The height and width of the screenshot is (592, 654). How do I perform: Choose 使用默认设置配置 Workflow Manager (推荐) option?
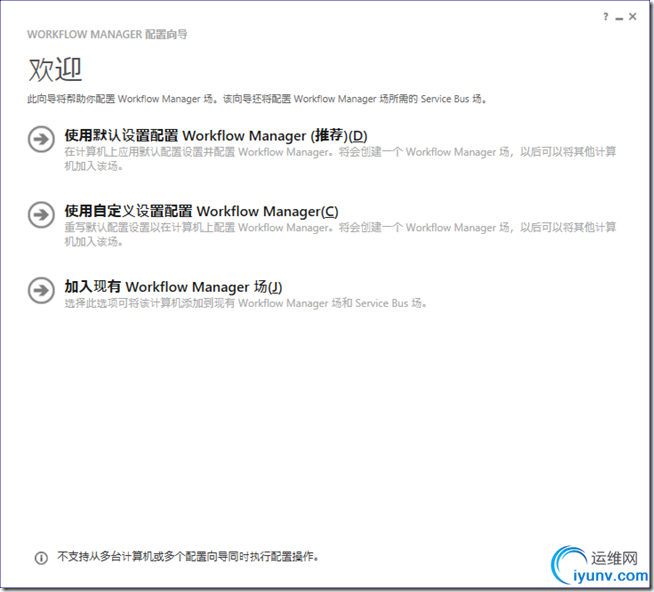(x=216, y=136)
